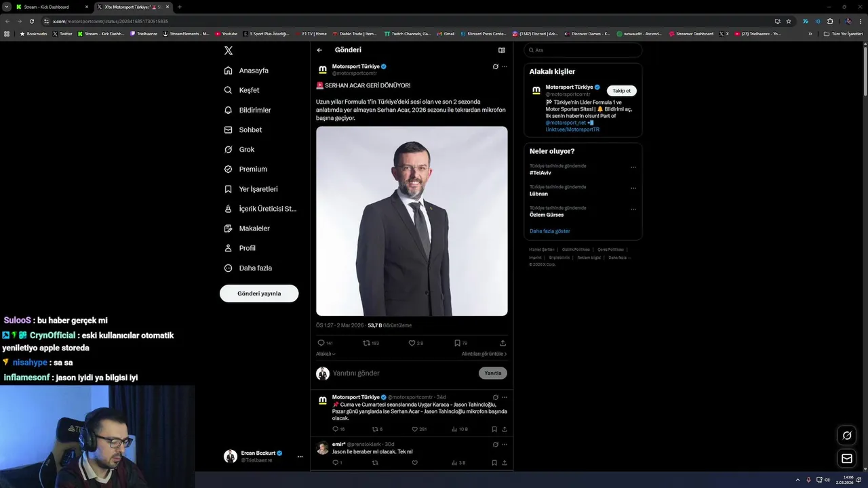
Task: Open the Premium sidebar item
Action: 245,169
